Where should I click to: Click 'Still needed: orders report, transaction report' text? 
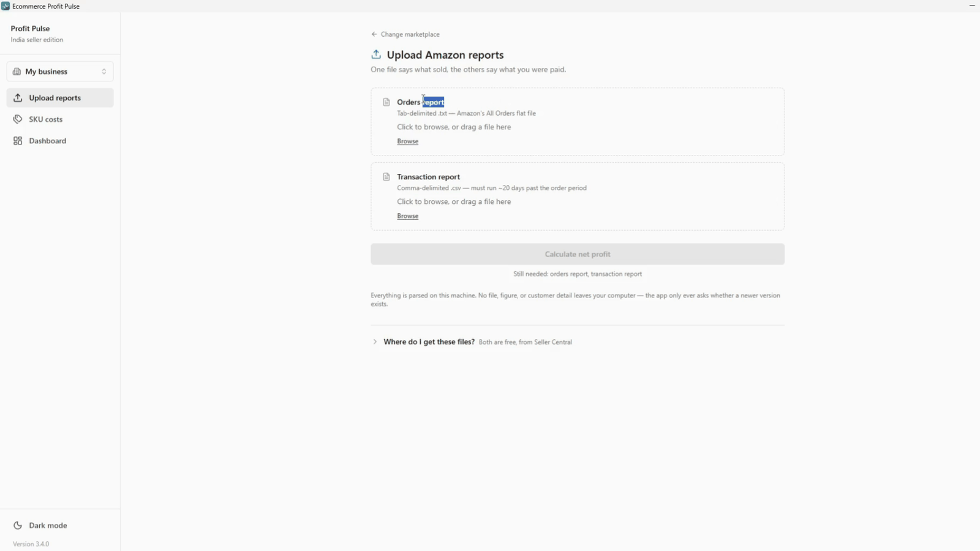click(x=578, y=274)
